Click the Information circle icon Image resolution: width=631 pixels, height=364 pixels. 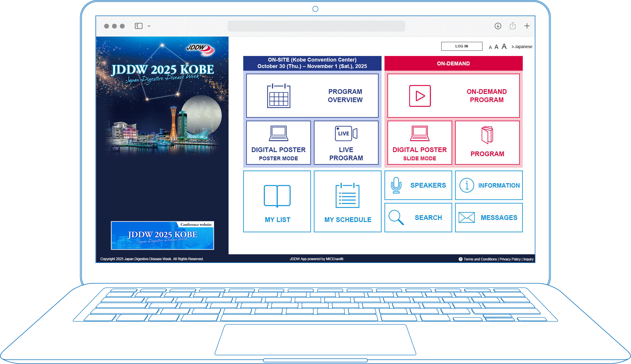(466, 185)
